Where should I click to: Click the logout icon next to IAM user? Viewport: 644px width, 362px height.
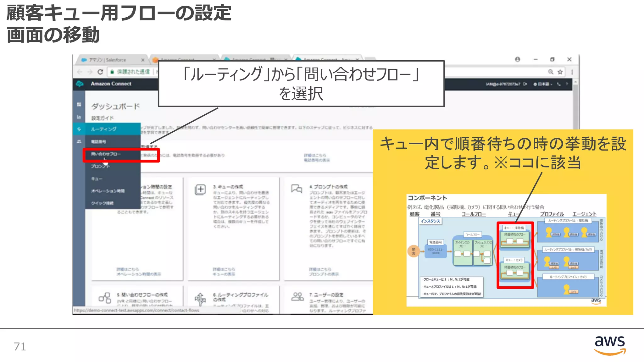525,84
